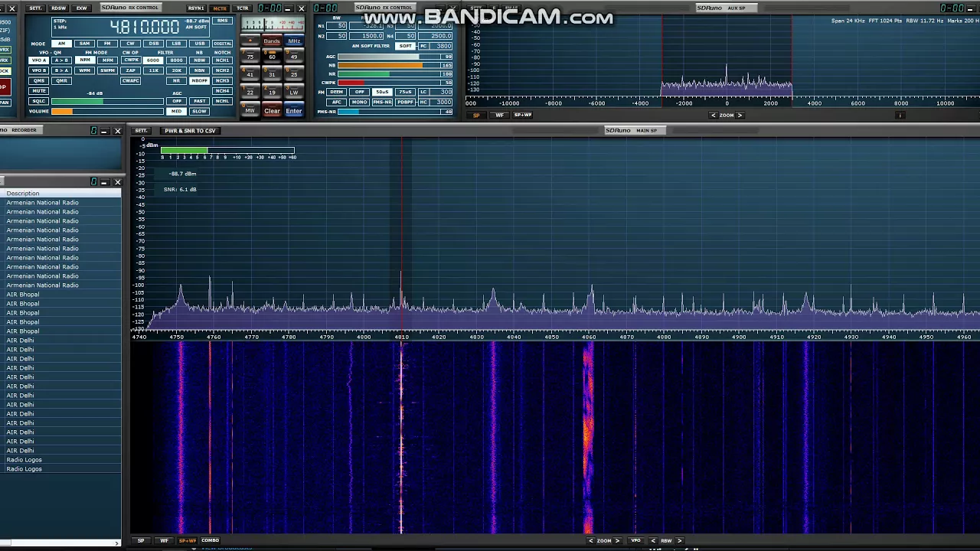Switch keypad to MHz
The image size is (980, 551).
294,41
